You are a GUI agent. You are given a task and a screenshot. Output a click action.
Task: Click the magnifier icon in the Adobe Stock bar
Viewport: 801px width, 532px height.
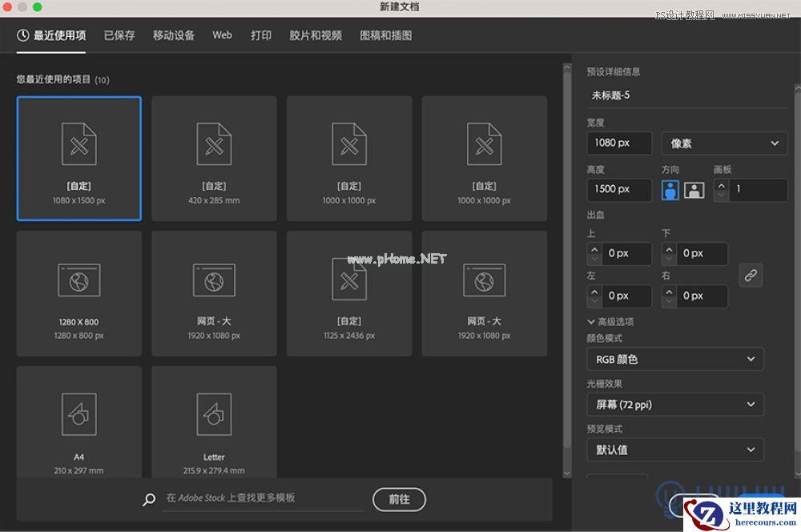[148, 499]
